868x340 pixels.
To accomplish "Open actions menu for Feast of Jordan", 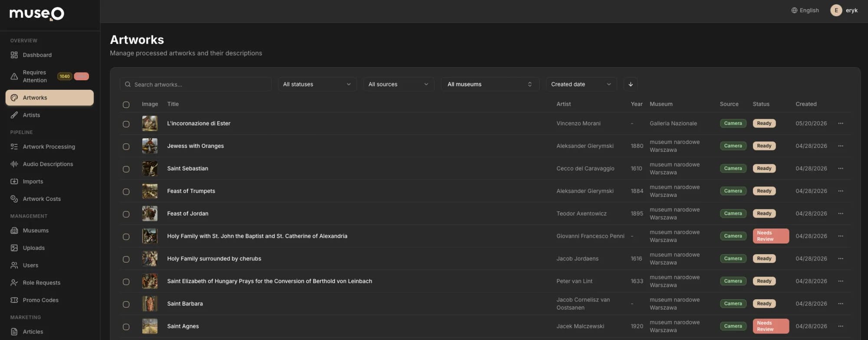I will click(x=841, y=214).
